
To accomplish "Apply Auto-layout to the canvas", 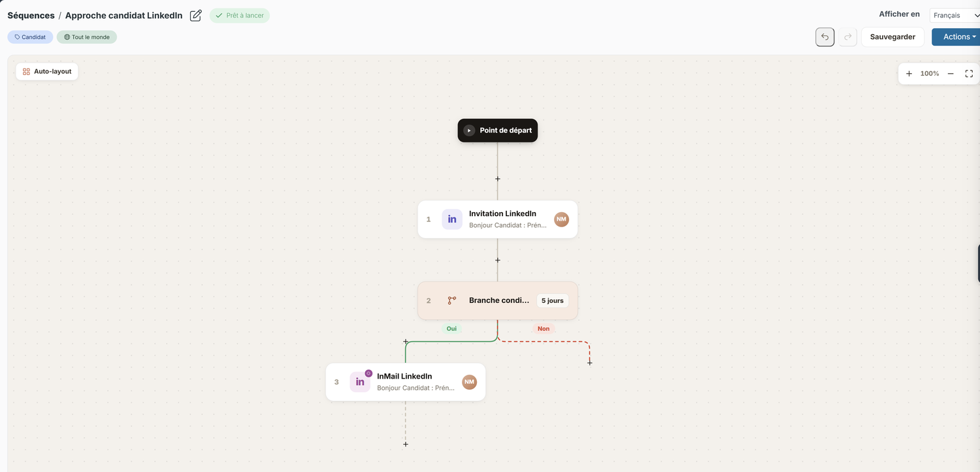I will [47, 71].
